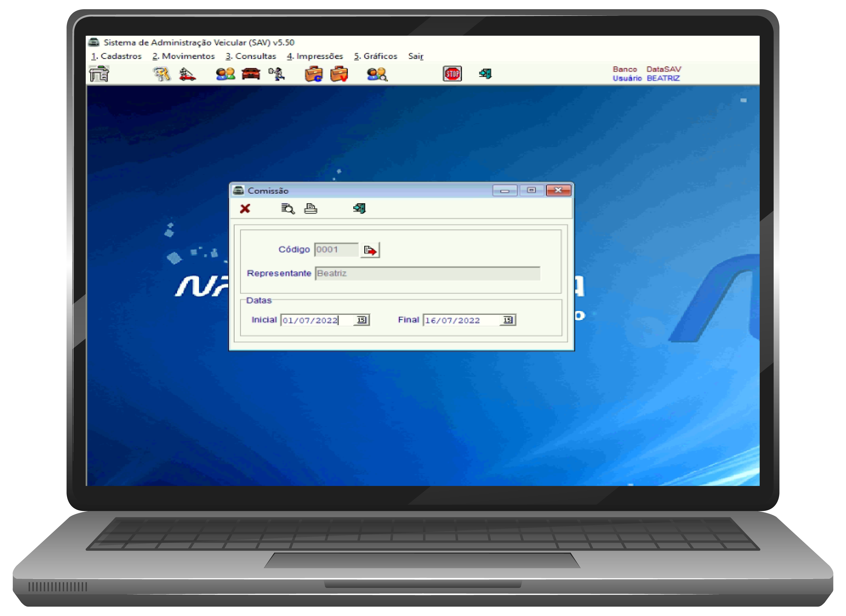Click the red STOP sign icon
This screenshot has height=616, width=846.
[x=452, y=74]
